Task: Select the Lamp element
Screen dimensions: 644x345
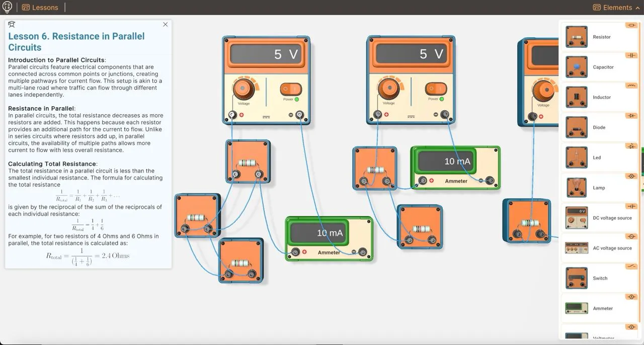Action: (x=600, y=187)
